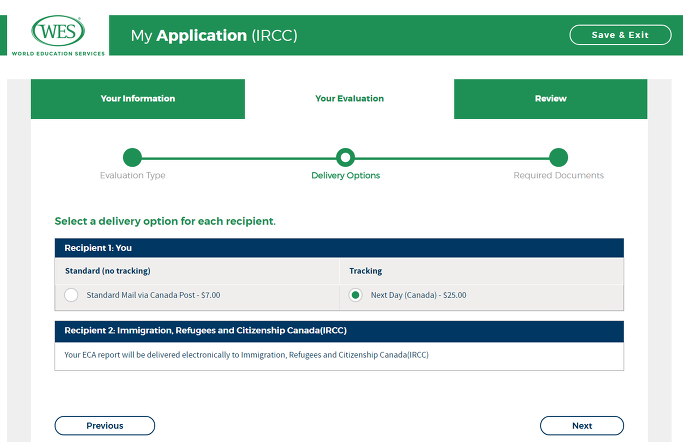Click the Save & Exit button
This screenshot has height=442, width=683.
(x=620, y=35)
